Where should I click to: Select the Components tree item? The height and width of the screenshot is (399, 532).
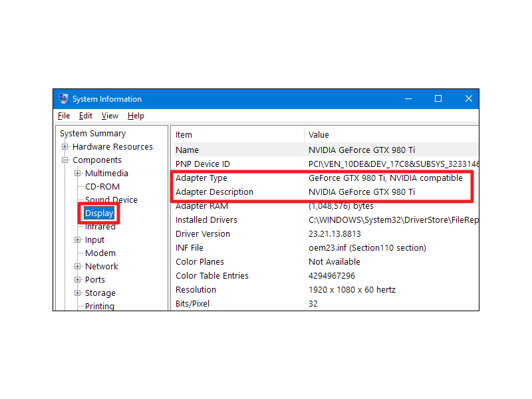(97, 160)
